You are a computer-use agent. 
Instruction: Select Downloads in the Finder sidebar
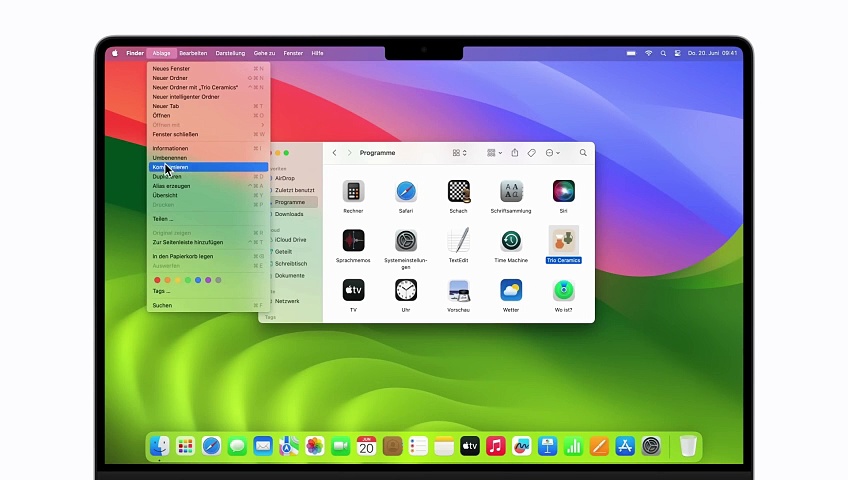coord(289,214)
